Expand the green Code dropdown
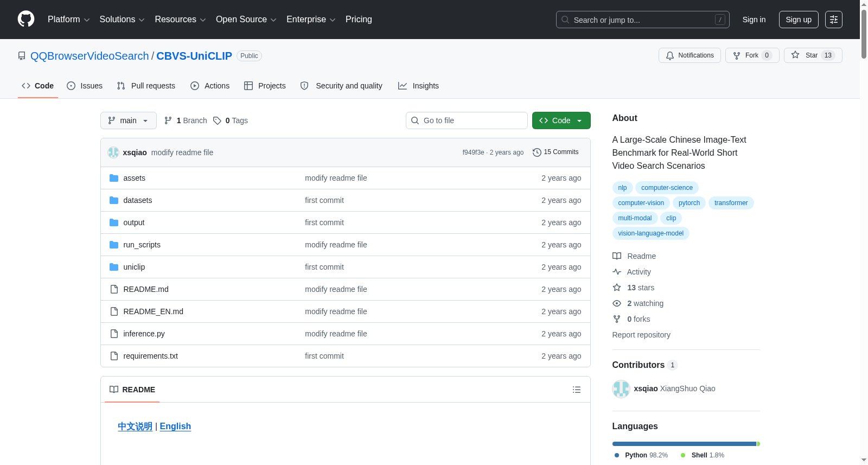Screen dimensions: 868x465 [x=561, y=120]
